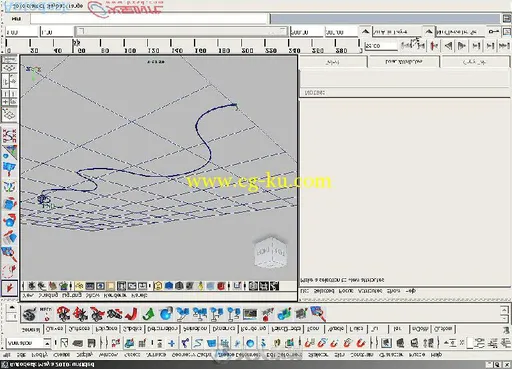Choose the Show Manipulator tool
The width and height of the screenshot is (512, 369).
tap(9, 152)
